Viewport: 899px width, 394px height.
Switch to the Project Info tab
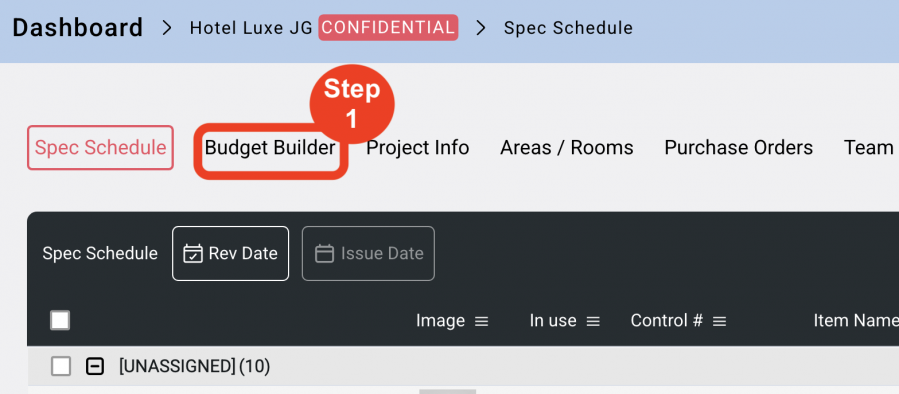click(417, 147)
